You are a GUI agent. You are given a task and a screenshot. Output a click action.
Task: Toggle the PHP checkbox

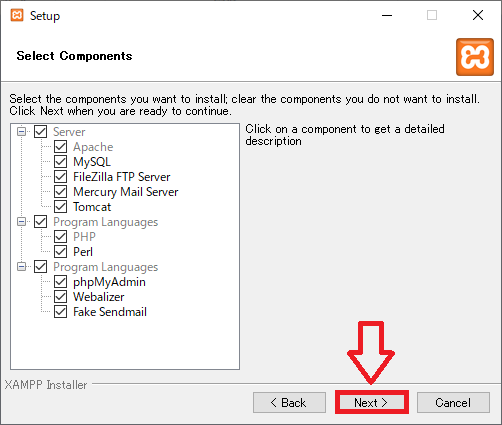point(60,237)
